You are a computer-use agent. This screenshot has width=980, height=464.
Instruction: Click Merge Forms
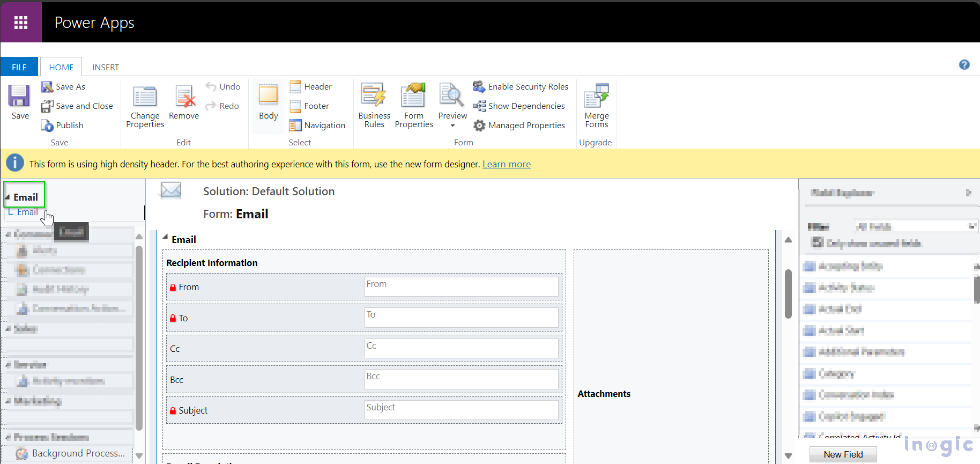point(596,106)
